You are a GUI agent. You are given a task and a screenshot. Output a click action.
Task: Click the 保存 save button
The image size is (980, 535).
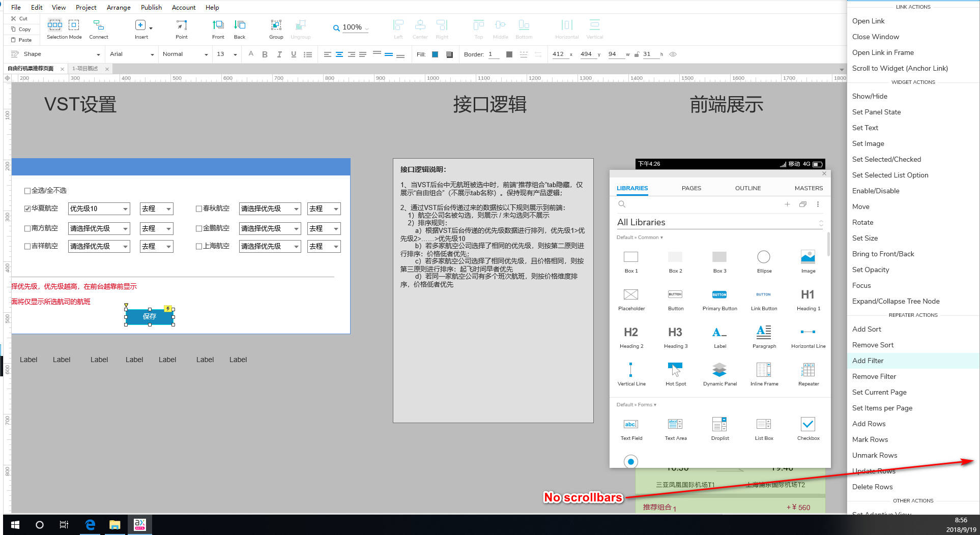150,316
